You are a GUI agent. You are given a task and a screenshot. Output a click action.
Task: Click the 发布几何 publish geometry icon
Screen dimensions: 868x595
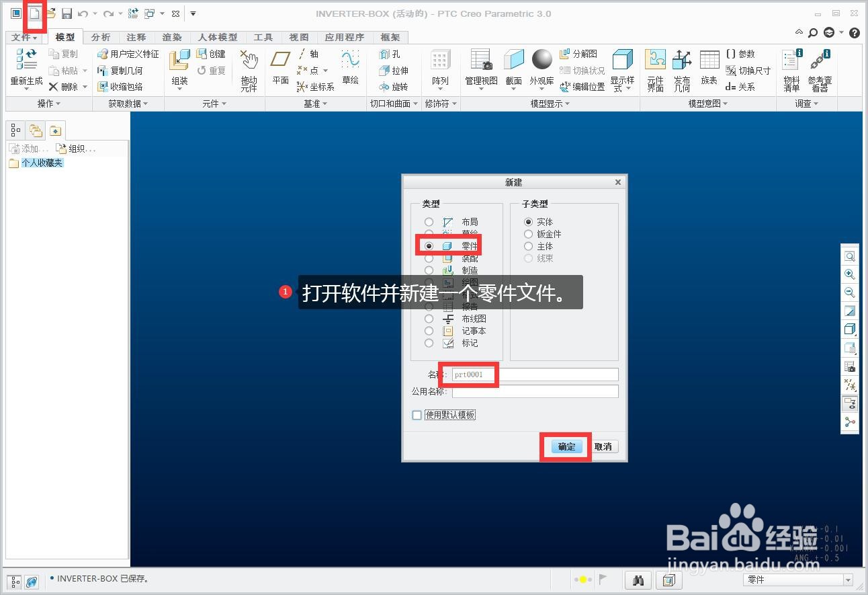point(682,61)
